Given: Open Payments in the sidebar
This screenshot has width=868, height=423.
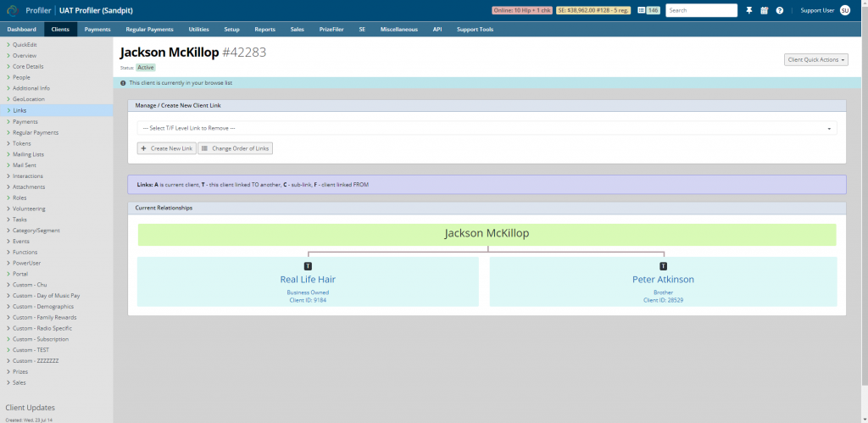Looking at the screenshot, I should click(x=25, y=122).
